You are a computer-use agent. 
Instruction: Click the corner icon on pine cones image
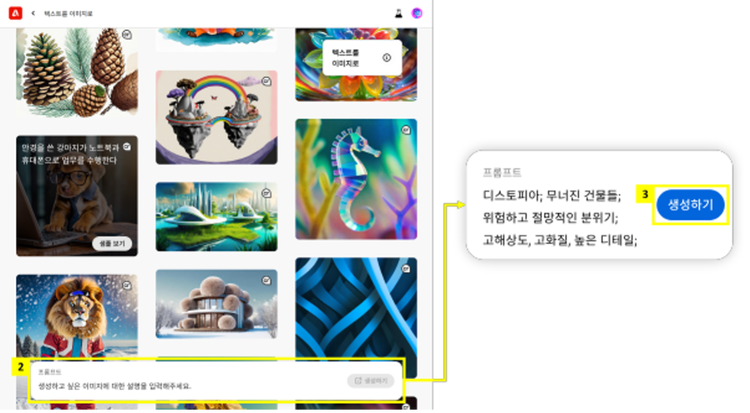[127, 34]
